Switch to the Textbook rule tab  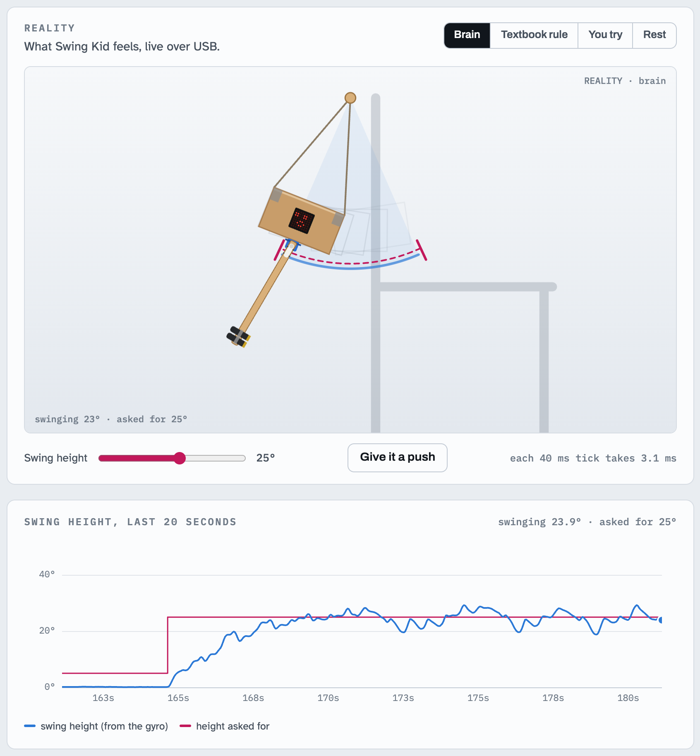534,35
